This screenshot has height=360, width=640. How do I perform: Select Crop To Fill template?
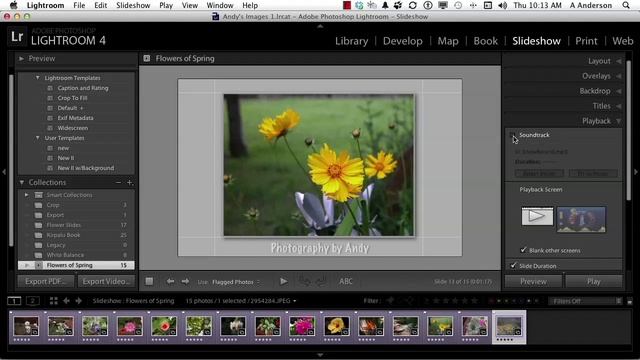(72, 98)
